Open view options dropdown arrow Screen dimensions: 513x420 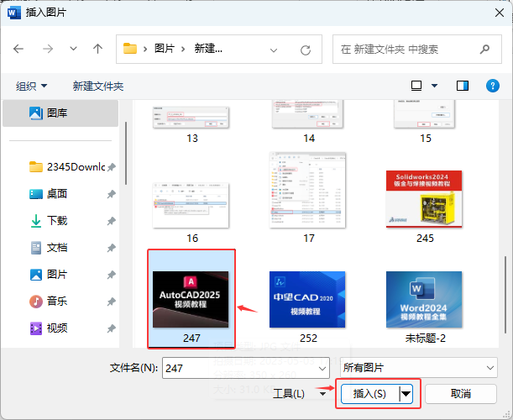(x=434, y=86)
